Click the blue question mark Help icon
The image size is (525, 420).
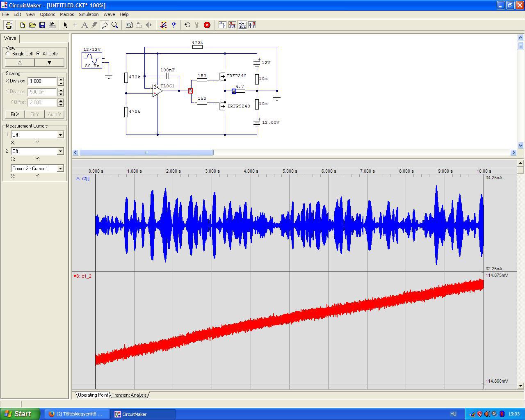coord(173,25)
